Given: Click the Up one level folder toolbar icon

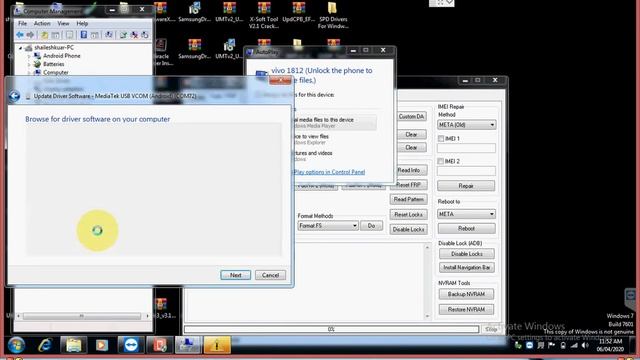Looking at the screenshot, I should tap(44, 35).
